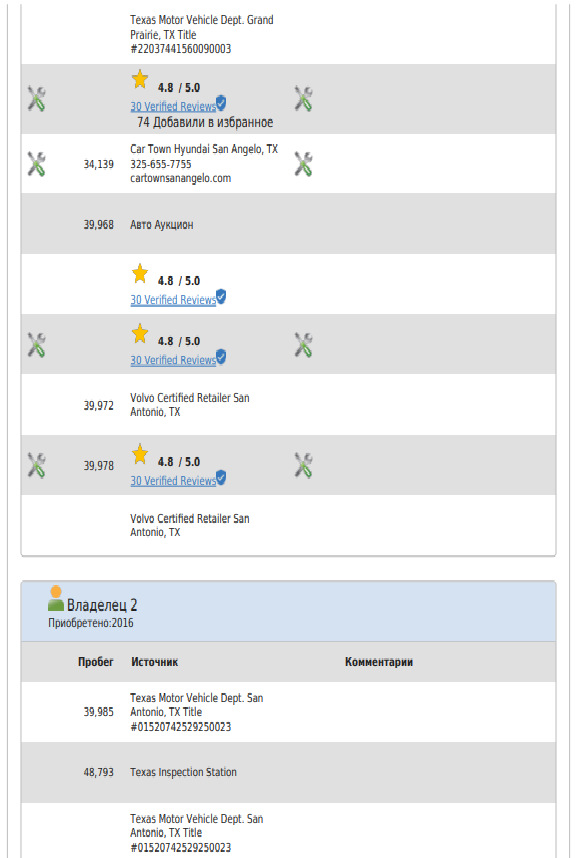This screenshot has height=858, width=579.
Task: Click right wrench icon in Car Town Hyundai row
Action: [303, 164]
